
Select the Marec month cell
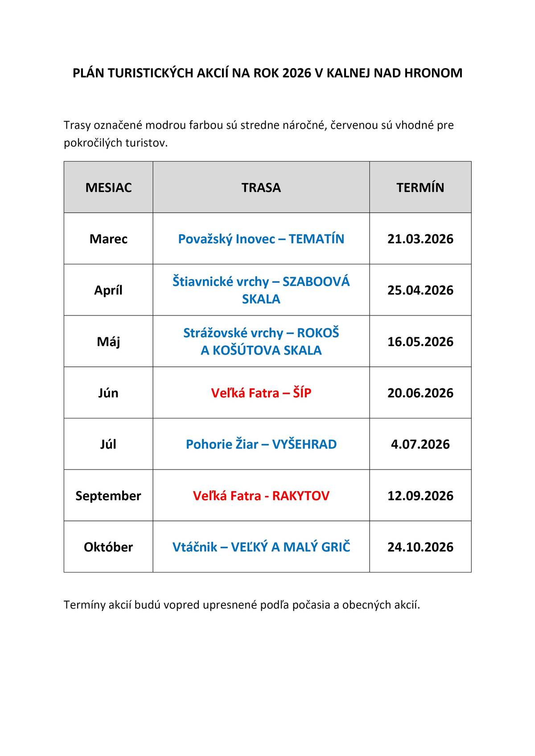click(x=108, y=239)
